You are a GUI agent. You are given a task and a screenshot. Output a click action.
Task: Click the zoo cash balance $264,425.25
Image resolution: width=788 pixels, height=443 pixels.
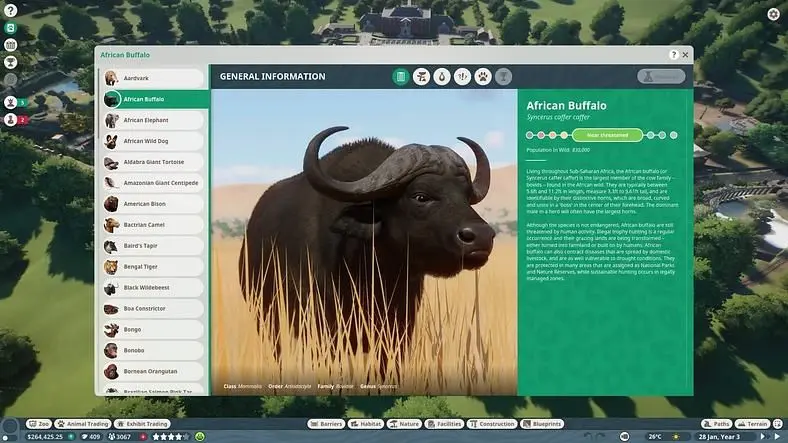click(x=45, y=436)
